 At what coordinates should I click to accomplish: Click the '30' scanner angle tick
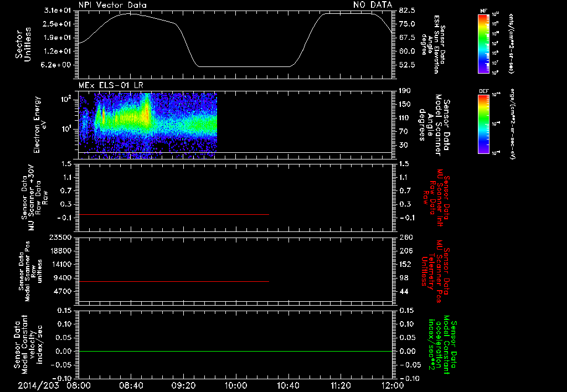pyautogui.click(x=404, y=146)
